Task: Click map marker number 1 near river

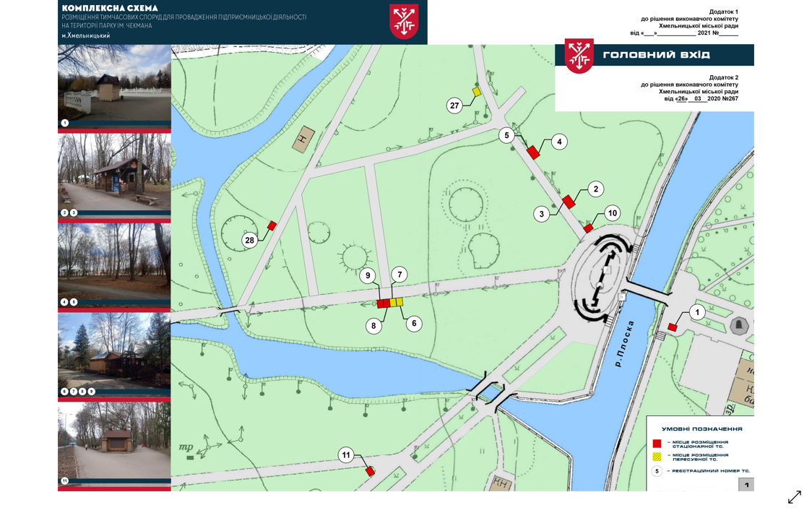Action: (x=697, y=312)
